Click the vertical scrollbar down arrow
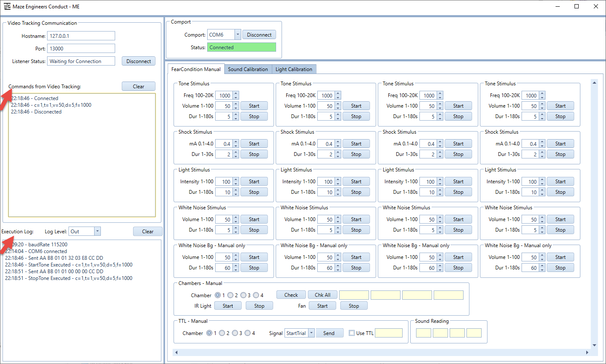 (594, 345)
